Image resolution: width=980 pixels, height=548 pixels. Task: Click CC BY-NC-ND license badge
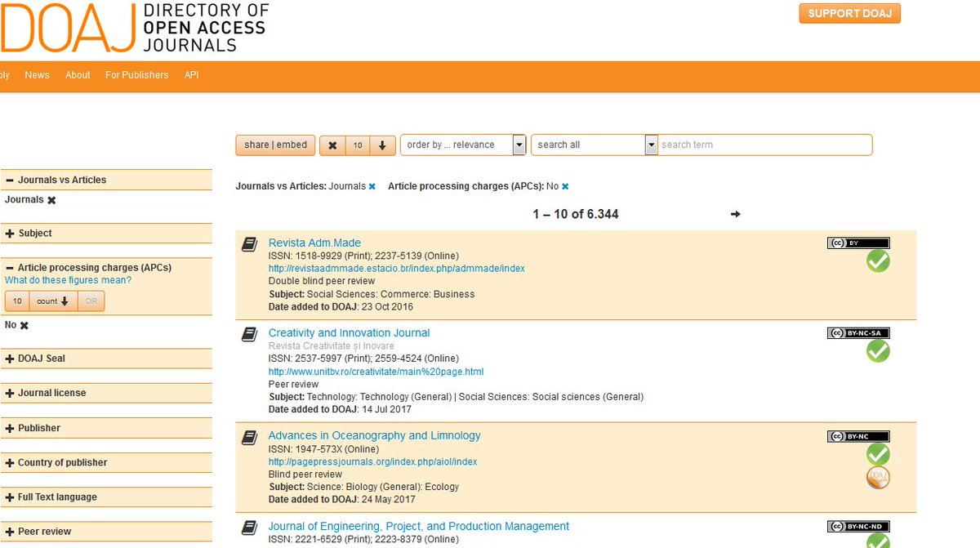tap(858, 526)
